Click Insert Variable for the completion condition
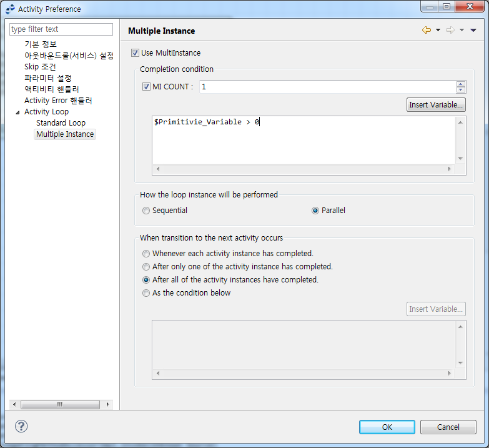Viewport: 489px width, 448px height. tap(436, 104)
